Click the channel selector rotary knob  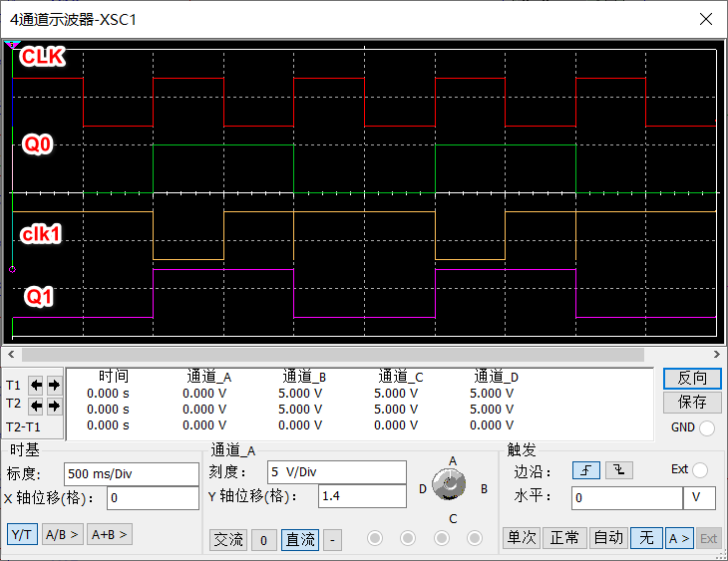pyautogui.click(x=453, y=485)
